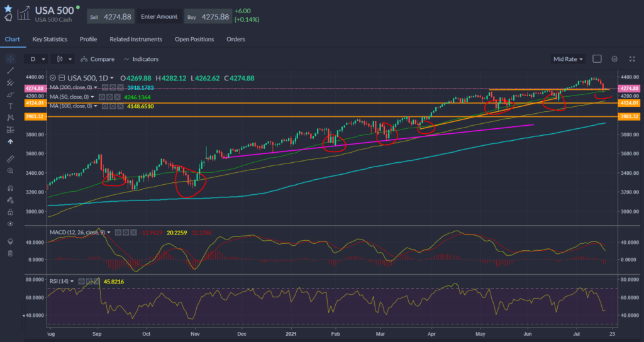
Task: Add USA 500 to favorites star
Action: (8, 8)
